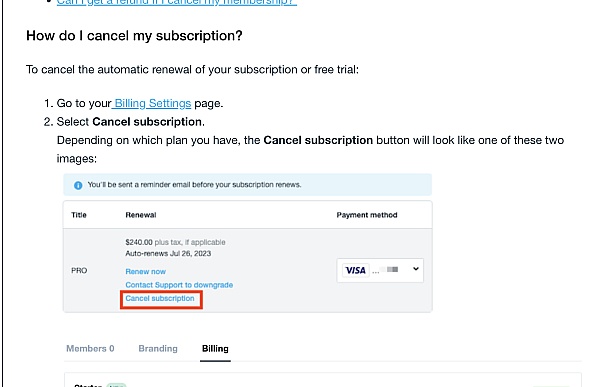Screen dimensions: 600x387
Task: Expand the payment method dropdown chevron
Action: click(416, 269)
